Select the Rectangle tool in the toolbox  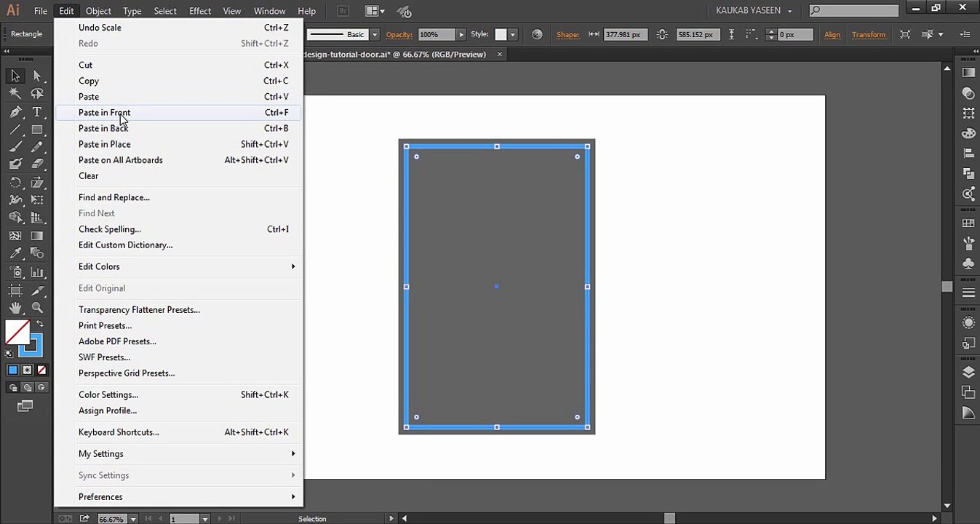37,130
